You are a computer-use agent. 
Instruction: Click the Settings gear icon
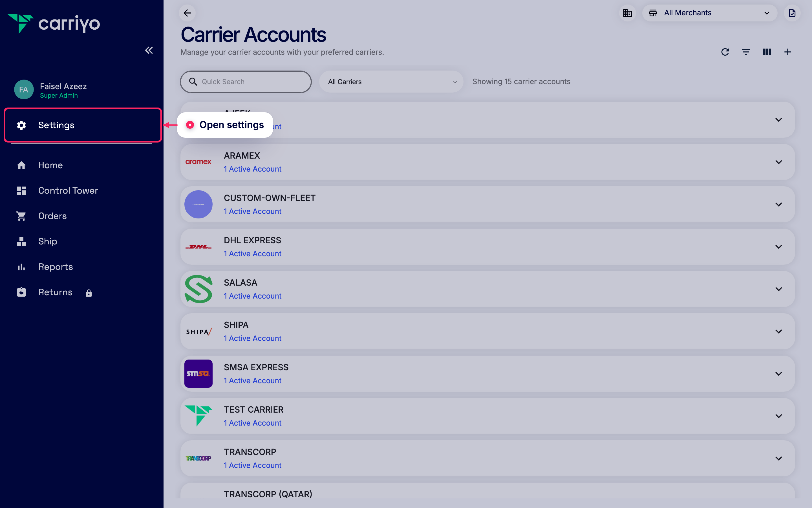pos(21,125)
